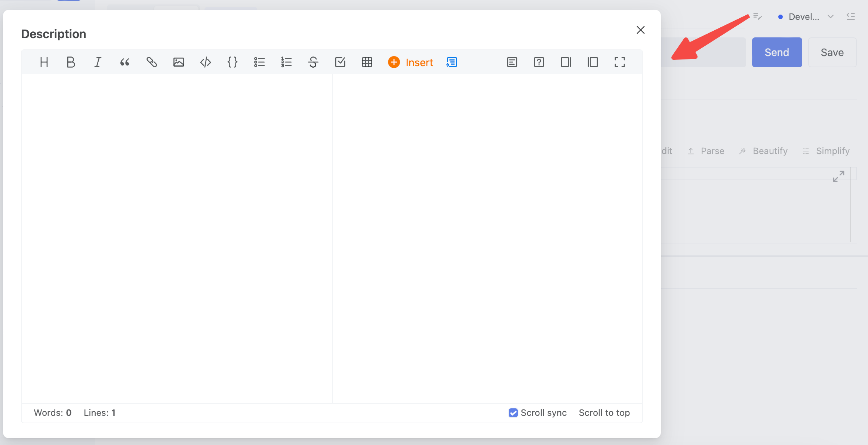Open the Devel... environment dropdown
The height and width of the screenshot is (445, 868).
pyautogui.click(x=806, y=17)
